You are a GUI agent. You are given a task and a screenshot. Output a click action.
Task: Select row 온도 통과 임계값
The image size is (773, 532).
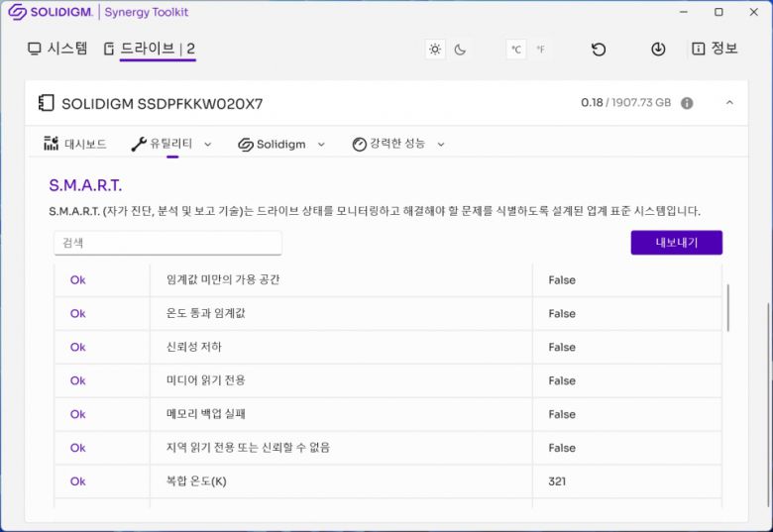(387, 313)
